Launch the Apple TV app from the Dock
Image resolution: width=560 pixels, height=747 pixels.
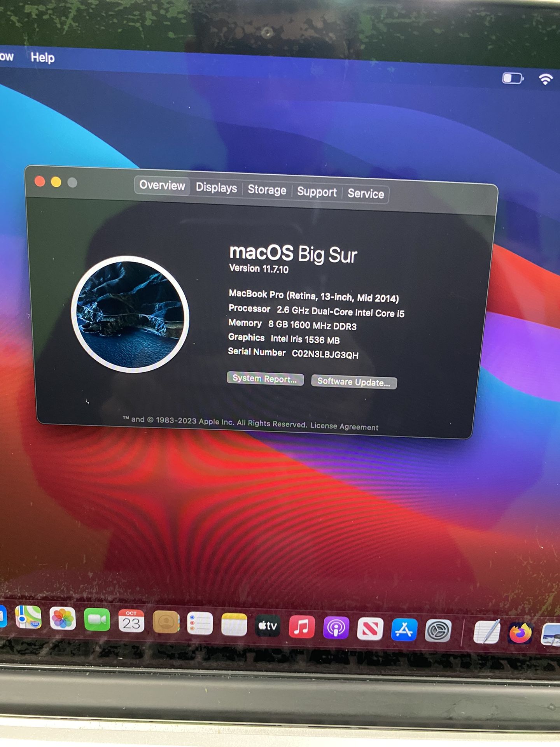click(x=268, y=626)
